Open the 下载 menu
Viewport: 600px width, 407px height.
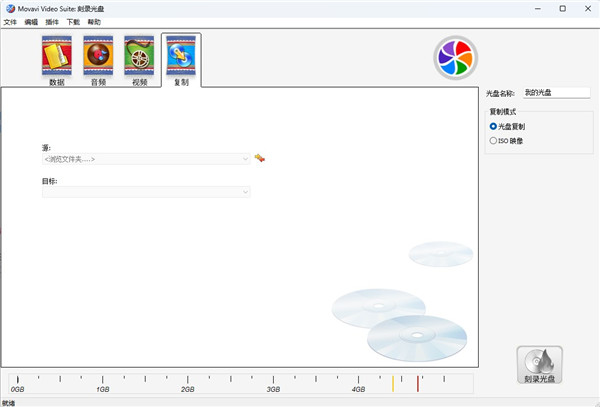(73, 22)
